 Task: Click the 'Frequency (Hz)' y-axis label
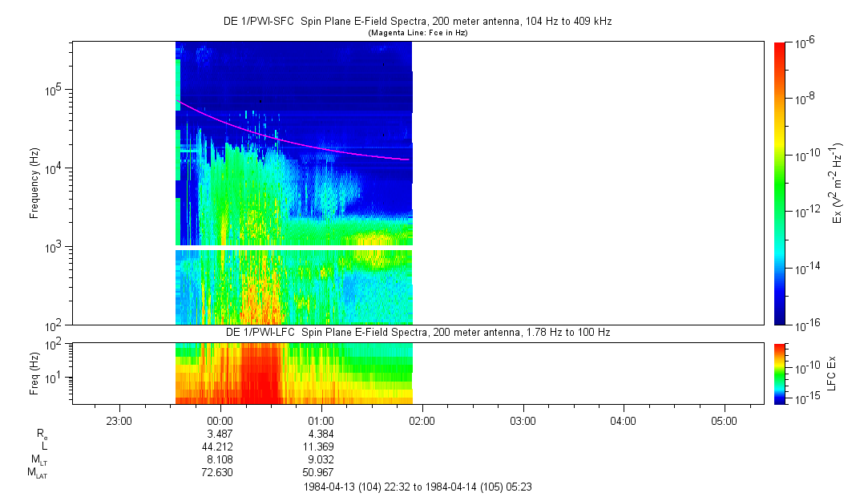pyautogui.click(x=34, y=184)
